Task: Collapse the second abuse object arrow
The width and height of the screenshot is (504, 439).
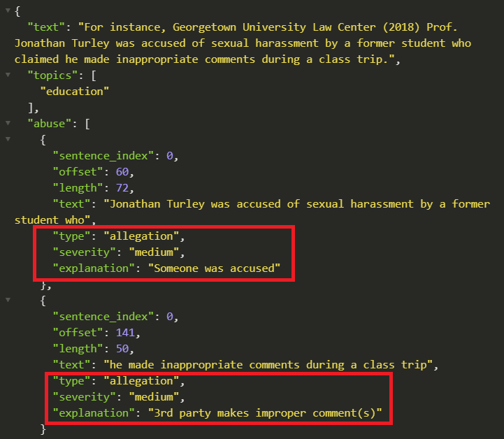Action: [x=7, y=301]
